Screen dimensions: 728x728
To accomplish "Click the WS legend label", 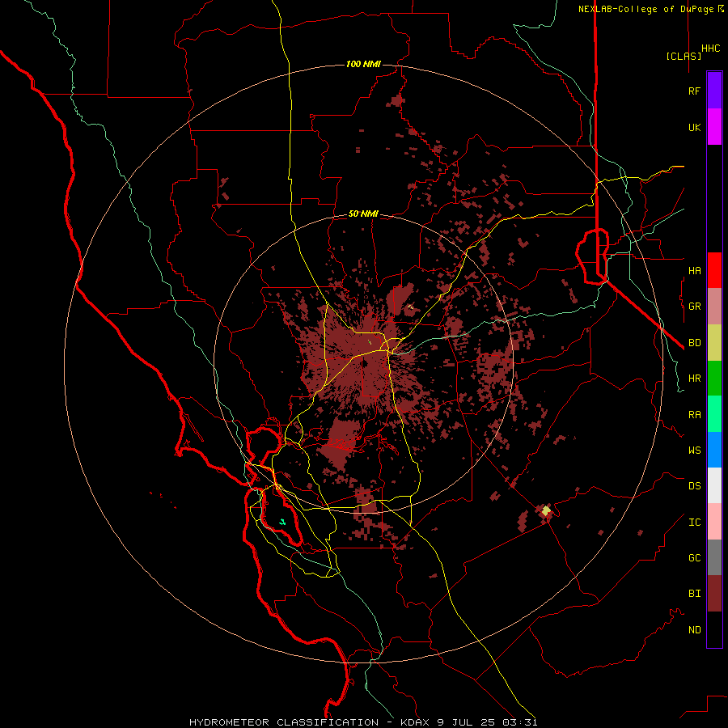I will tap(694, 451).
